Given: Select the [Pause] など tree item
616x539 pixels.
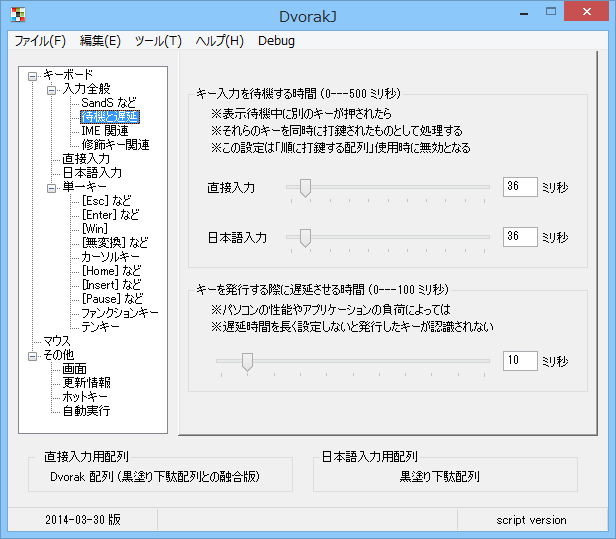Looking at the screenshot, I should click(112, 299).
